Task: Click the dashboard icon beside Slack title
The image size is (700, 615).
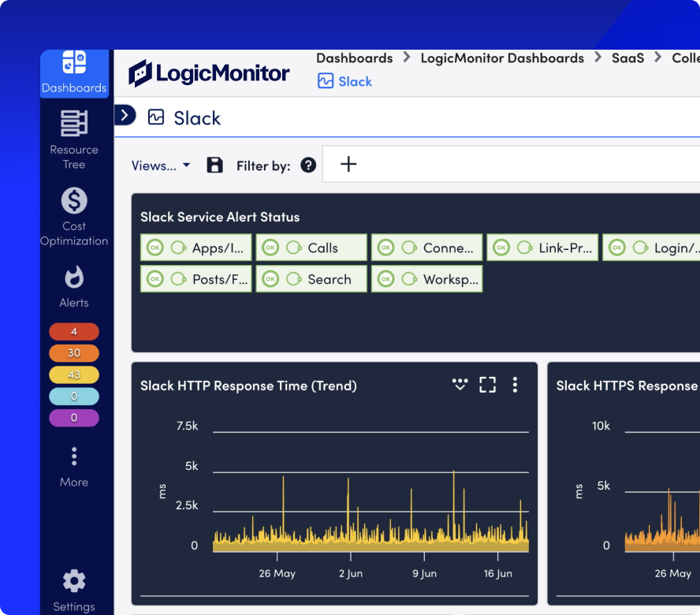Action: (x=156, y=117)
